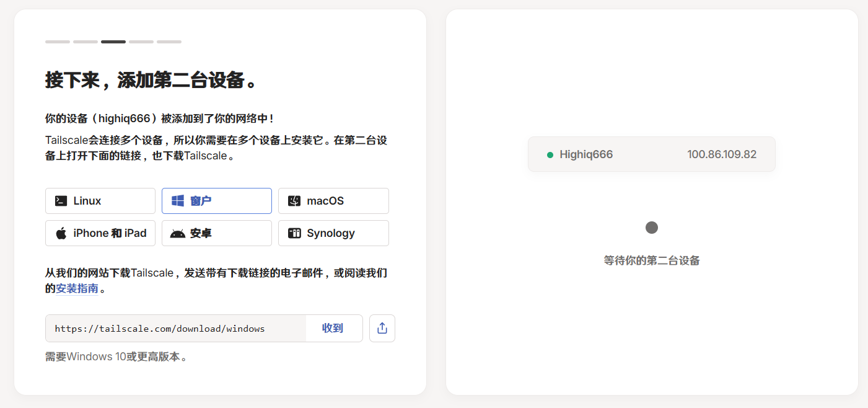Click the Synology icon
Screen dimensions: 868x408
click(294, 233)
